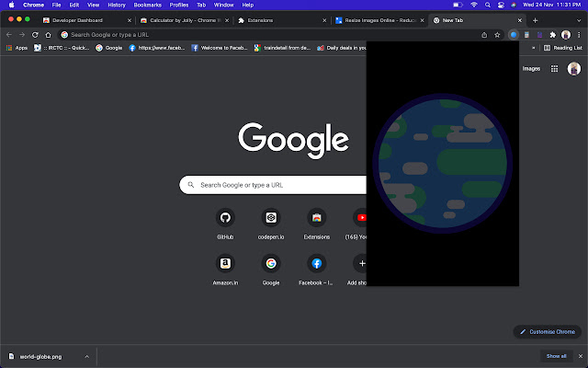Click Customise Chrome button

(548, 332)
